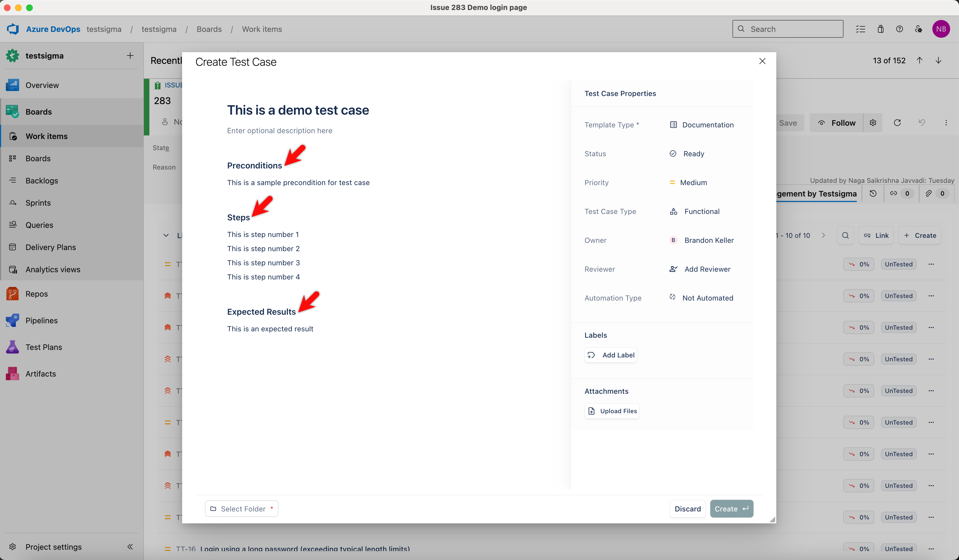The image size is (959, 560).
Task: Click the Create test case button
Action: pos(731,509)
